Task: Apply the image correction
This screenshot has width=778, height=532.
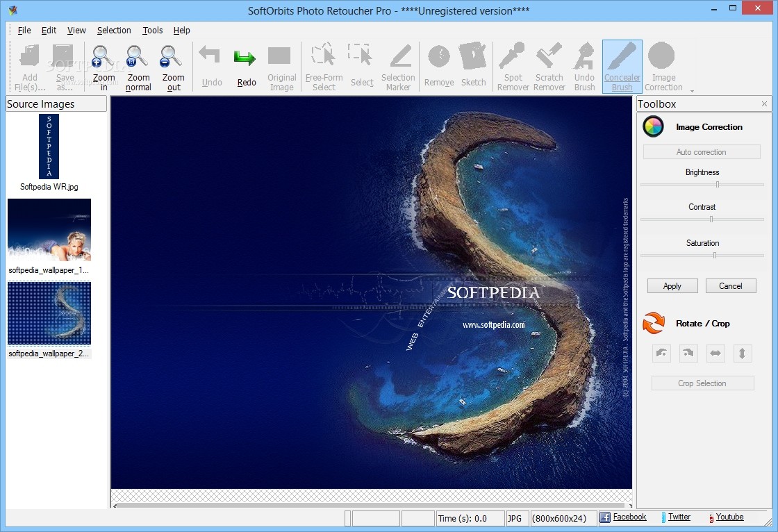Action: coord(672,286)
